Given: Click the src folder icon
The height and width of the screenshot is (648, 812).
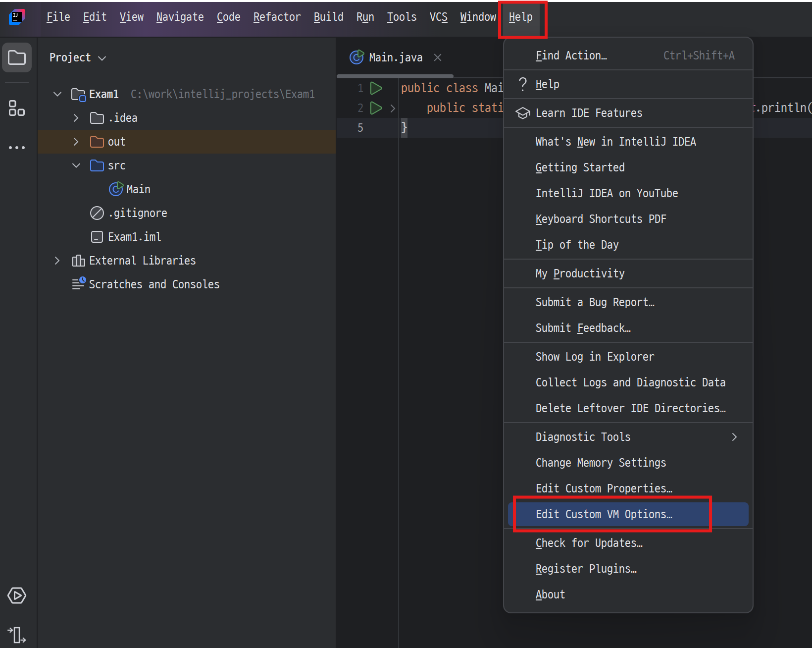Looking at the screenshot, I should pos(97,165).
